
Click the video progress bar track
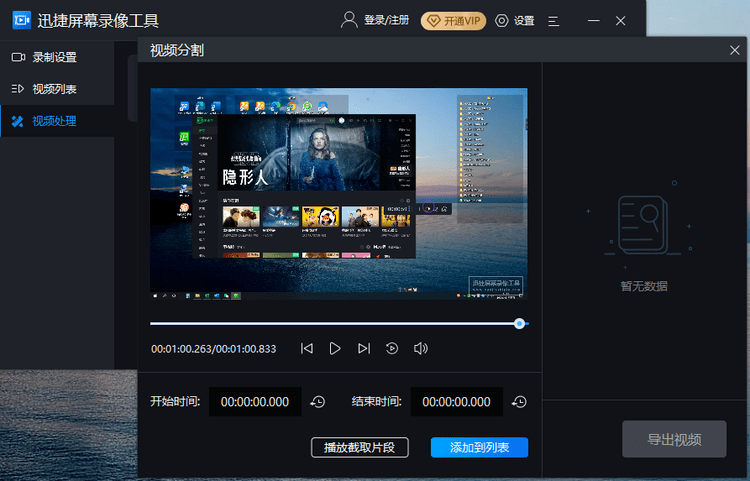click(339, 324)
